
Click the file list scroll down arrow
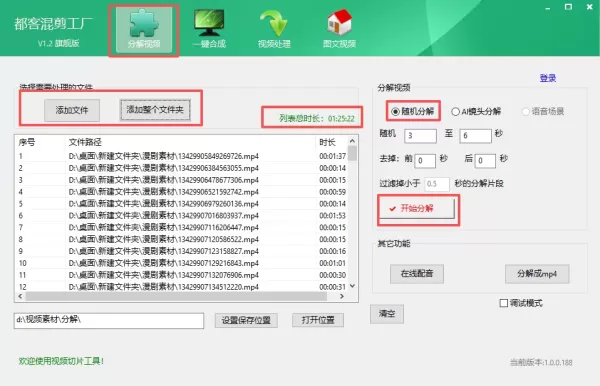click(352, 286)
